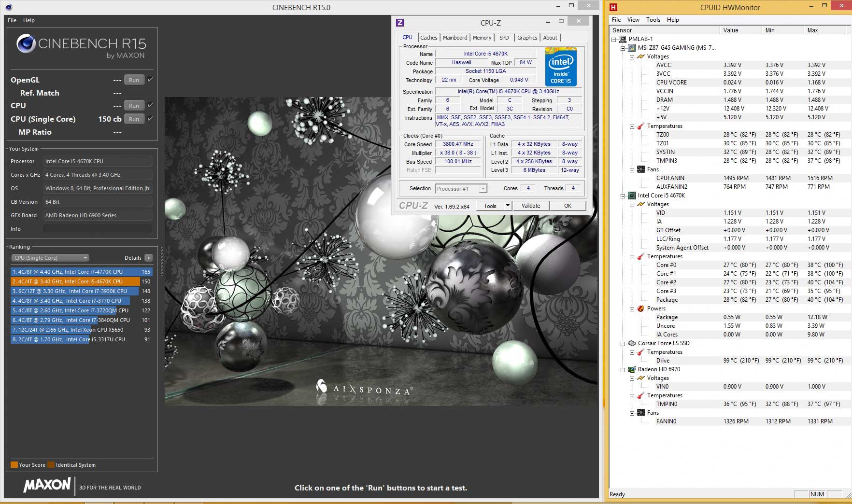Toggle the CPU (Single Core) test checkbox

(150, 119)
